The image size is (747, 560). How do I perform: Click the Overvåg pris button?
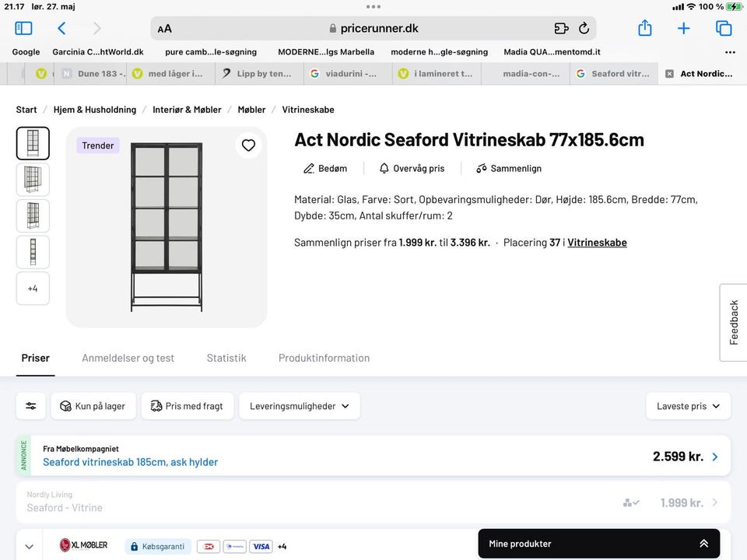coord(412,169)
